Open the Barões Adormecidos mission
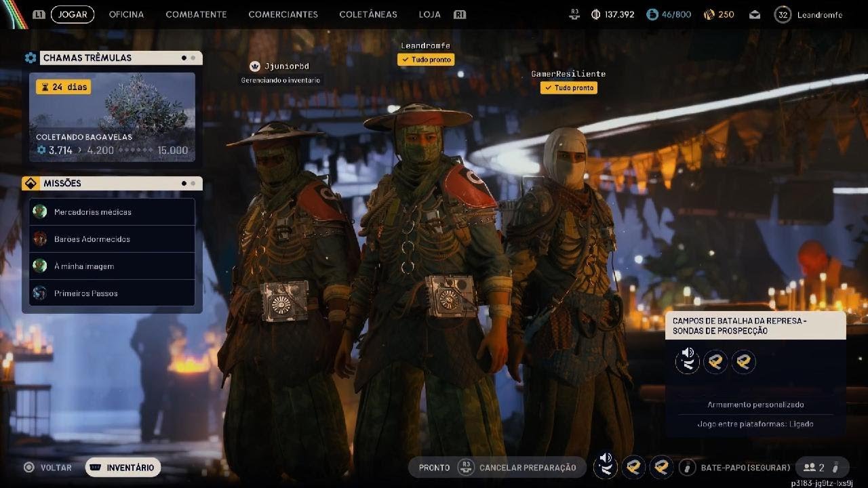 tap(112, 239)
